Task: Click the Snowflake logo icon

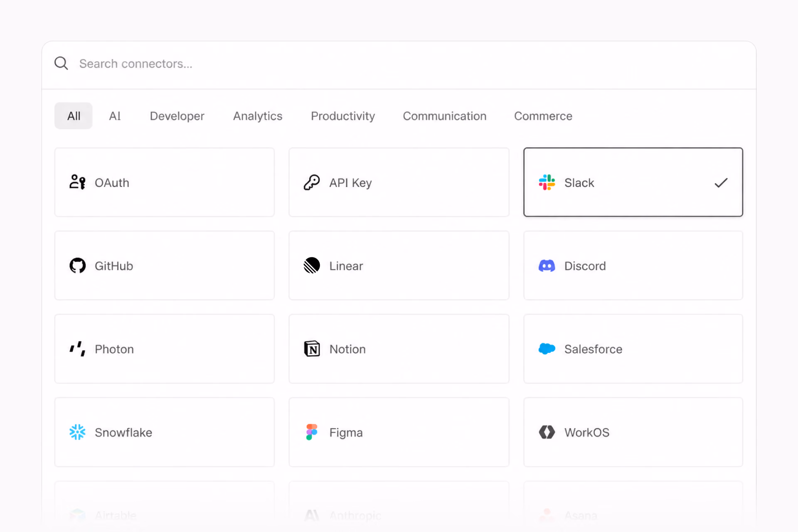Action: (x=77, y=432)
